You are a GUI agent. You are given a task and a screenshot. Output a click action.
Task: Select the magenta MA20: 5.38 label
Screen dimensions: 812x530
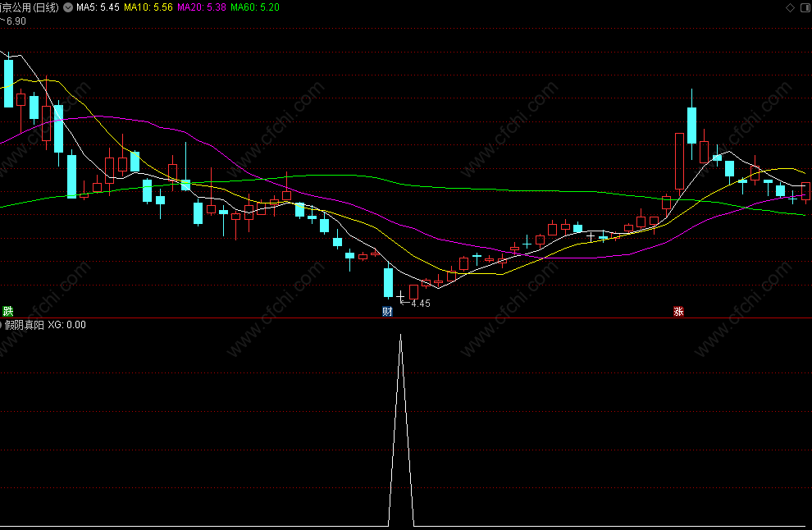[x=202, y=7]
